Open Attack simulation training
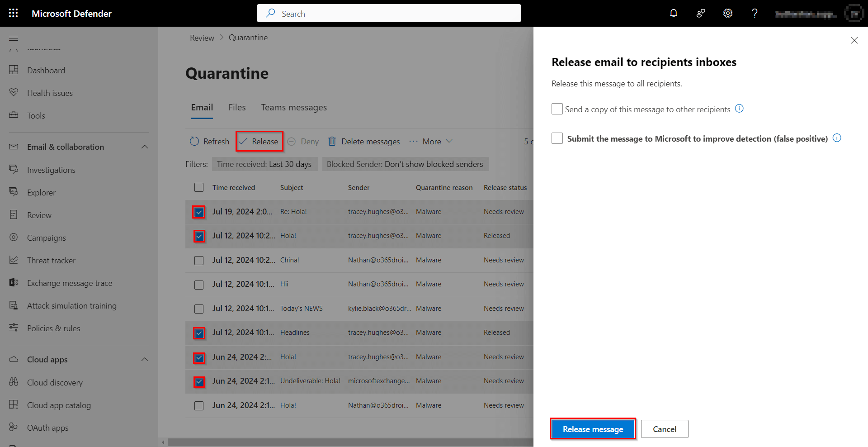 click(71, 305)
